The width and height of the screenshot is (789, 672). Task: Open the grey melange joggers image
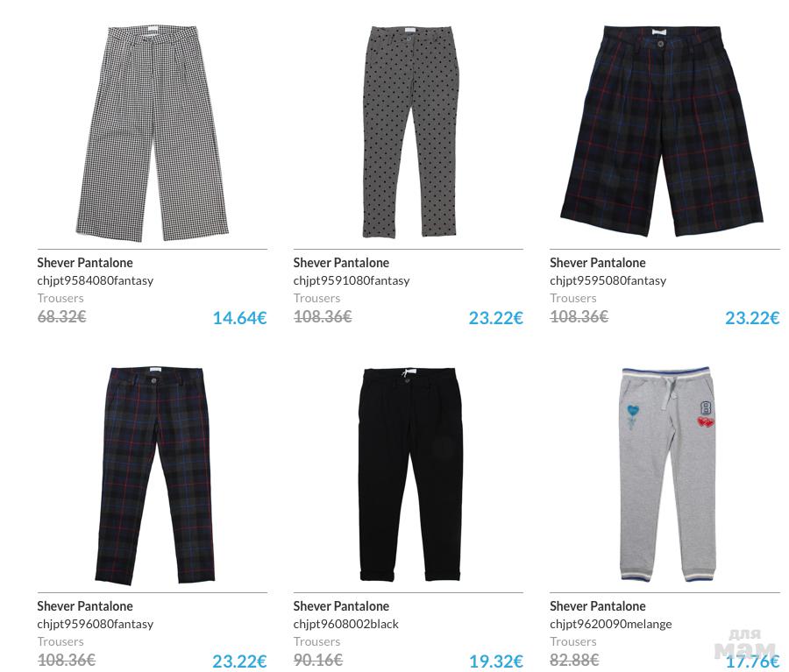point(668,474)
